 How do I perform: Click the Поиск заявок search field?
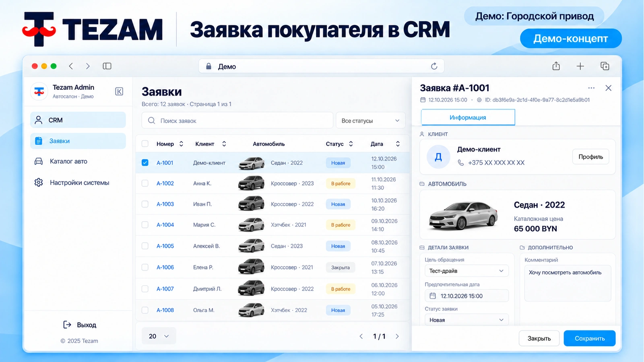tap(237, 121)
